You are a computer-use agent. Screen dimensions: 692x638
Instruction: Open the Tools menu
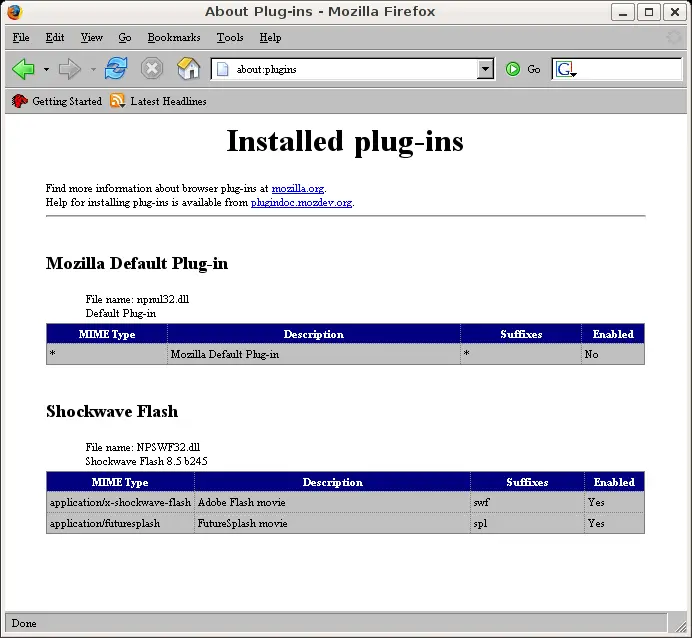[x=230, y=38]
